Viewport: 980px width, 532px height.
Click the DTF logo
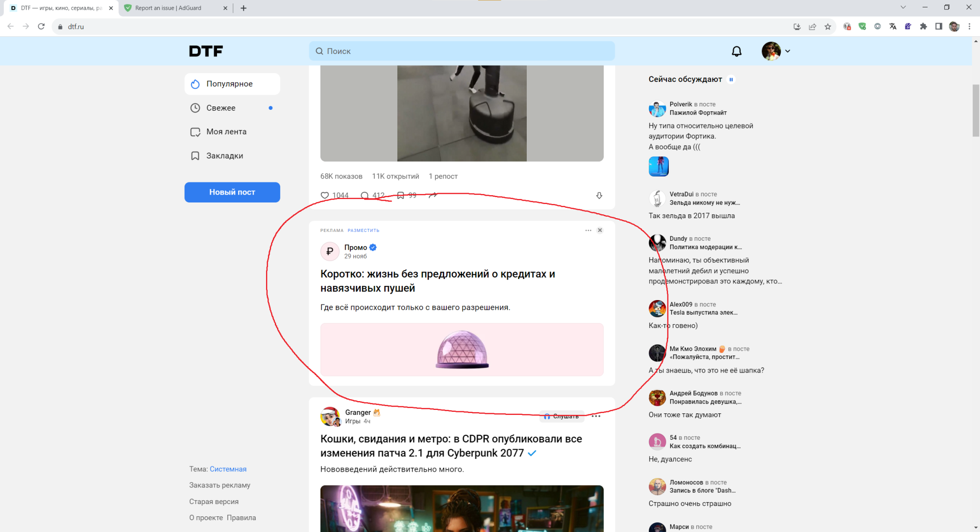[x=205, y=51]
